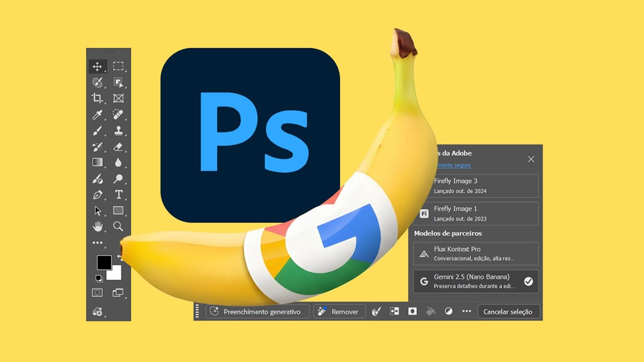This screenshot has height=362, width=644.
Task: Select the Eraser tool
Action: click(118, 147)
